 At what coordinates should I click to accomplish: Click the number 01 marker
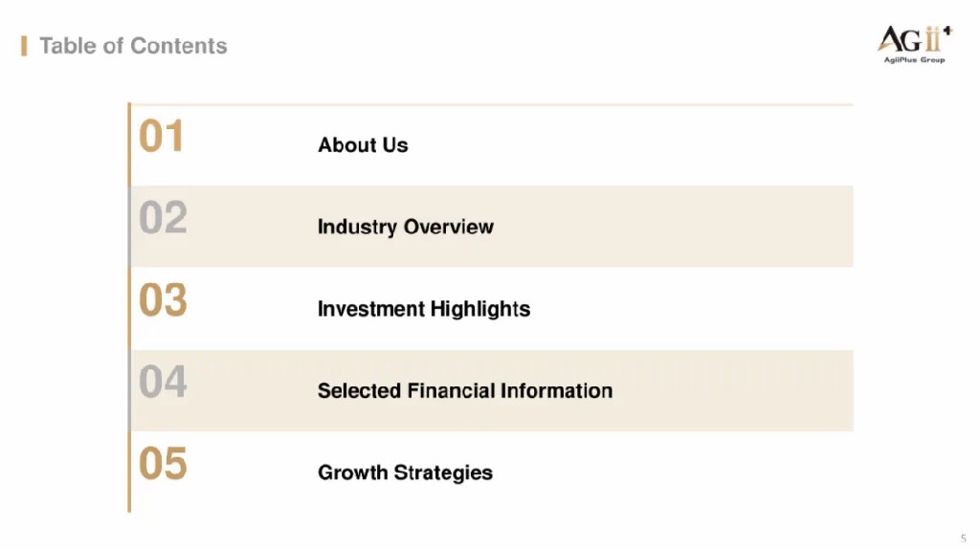tap(161, 136)
